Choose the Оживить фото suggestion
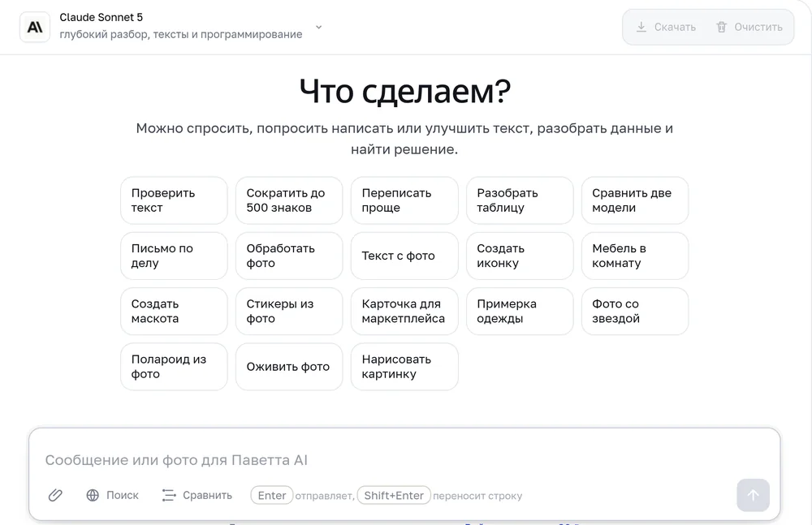Image resolution: width=812 pixels, height=525 pixels. 289,367
